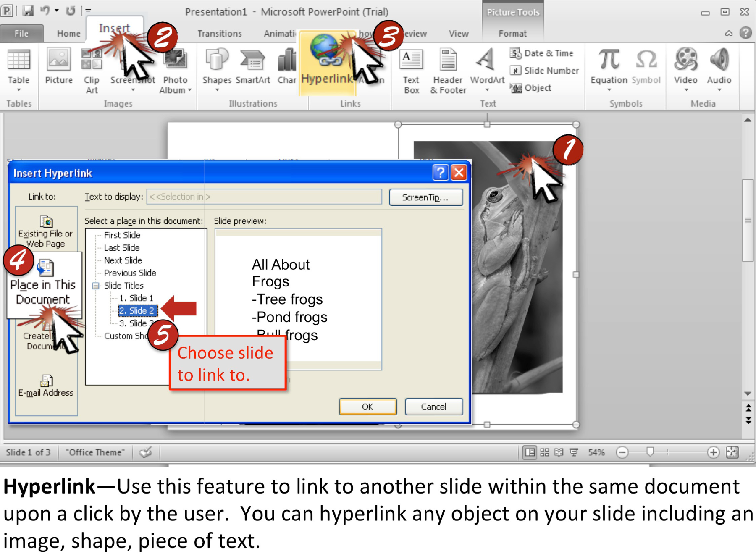
Task: Open Clip Art from the ribbon
Action: (x=92, y=71)
